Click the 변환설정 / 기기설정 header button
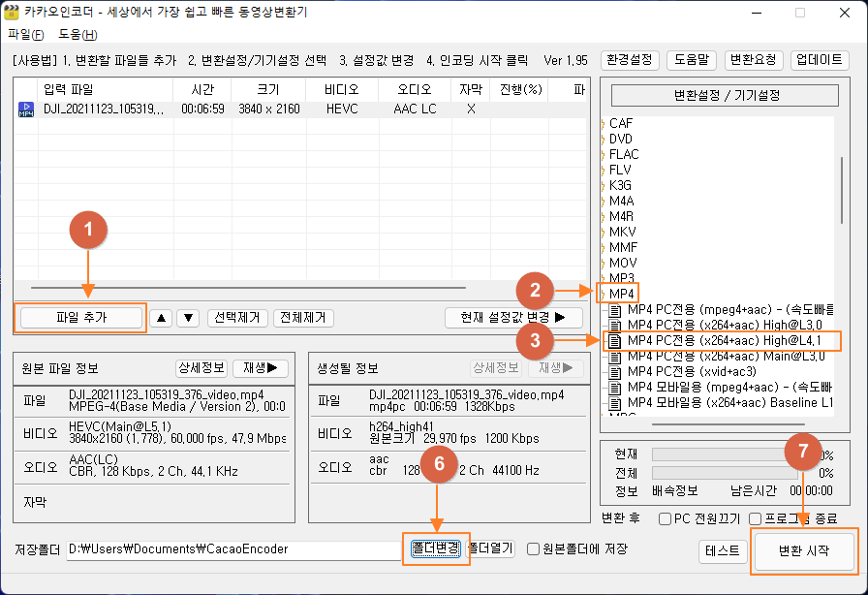The height and width of the screenshot is (595, 868). coord(725,95)
